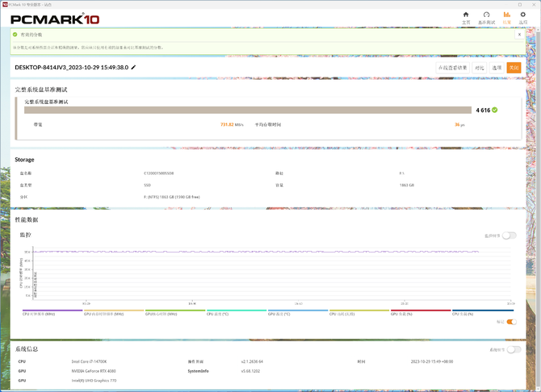
Task: Click the Monitoring (监控) heading
Action: [26, 235]
